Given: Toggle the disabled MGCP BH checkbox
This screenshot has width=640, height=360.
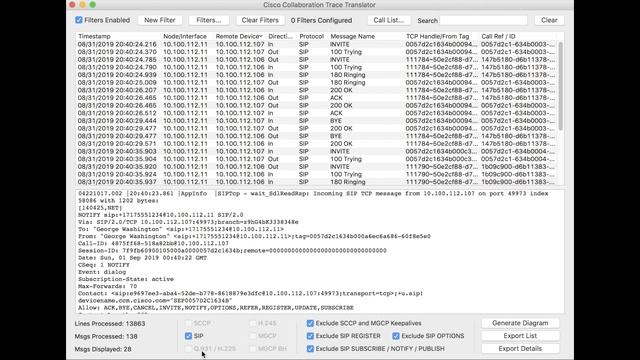Looking at the screenshot, I should click(253, 349).
